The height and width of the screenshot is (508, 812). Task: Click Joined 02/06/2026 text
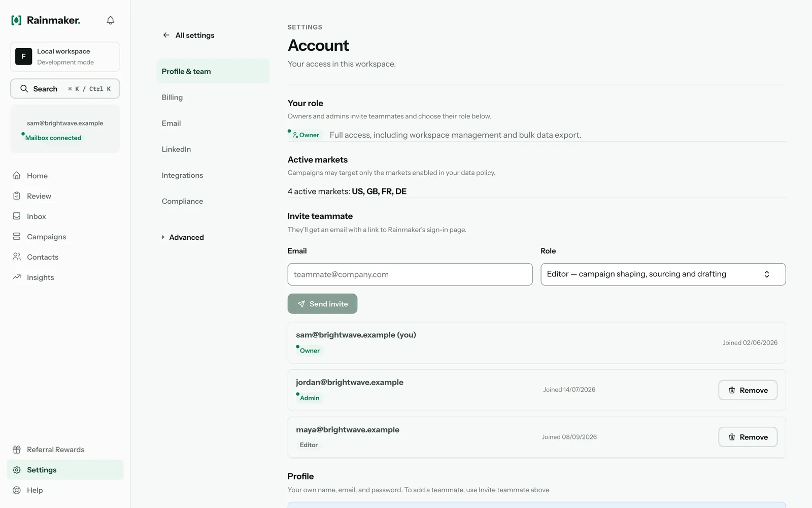(750, 343)
